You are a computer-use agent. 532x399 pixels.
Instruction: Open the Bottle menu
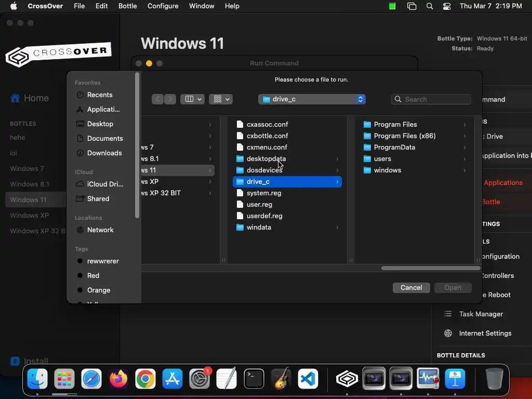tap(128, 6)
